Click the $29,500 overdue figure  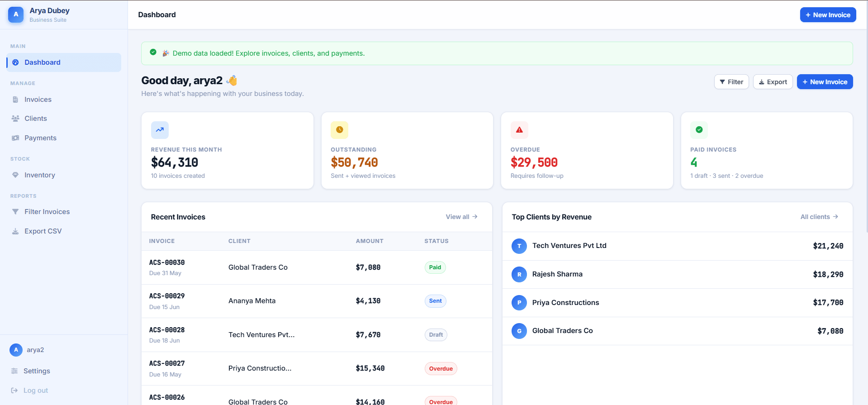[534, 162]
